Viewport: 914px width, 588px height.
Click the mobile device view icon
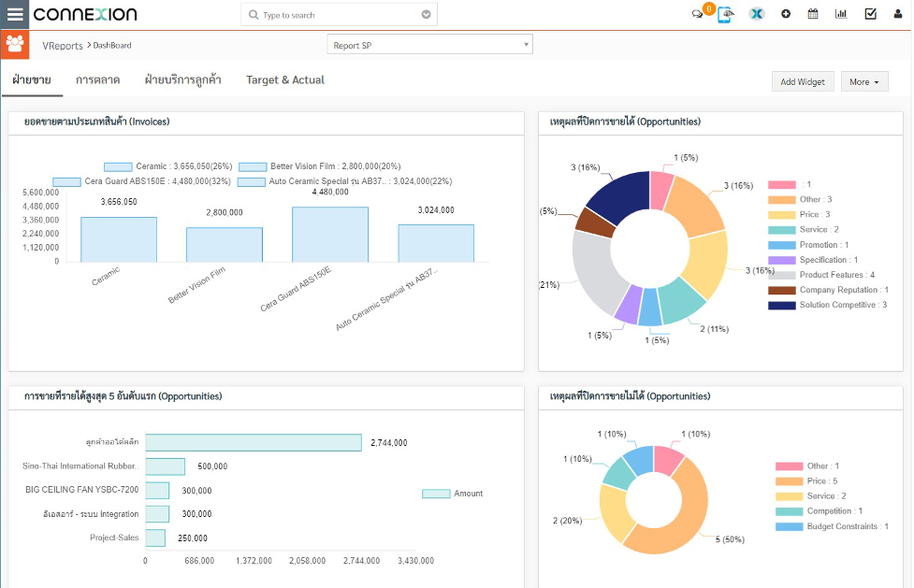(724, 14)
